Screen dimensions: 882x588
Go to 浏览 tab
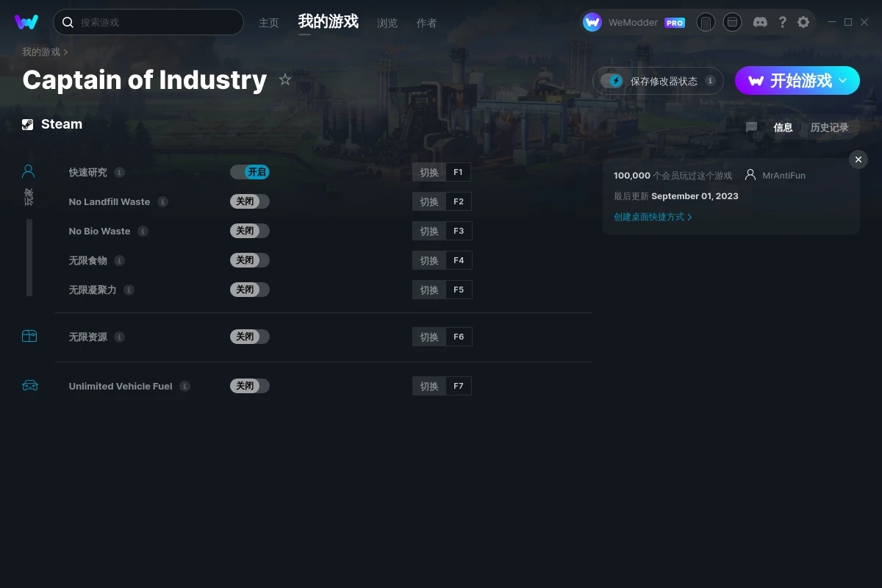[x=387, y=23]
